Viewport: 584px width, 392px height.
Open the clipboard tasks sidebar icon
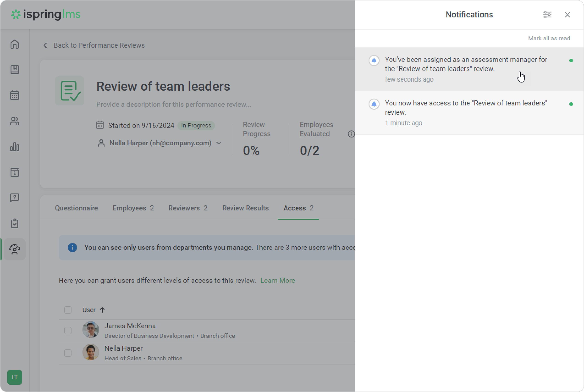15,223
